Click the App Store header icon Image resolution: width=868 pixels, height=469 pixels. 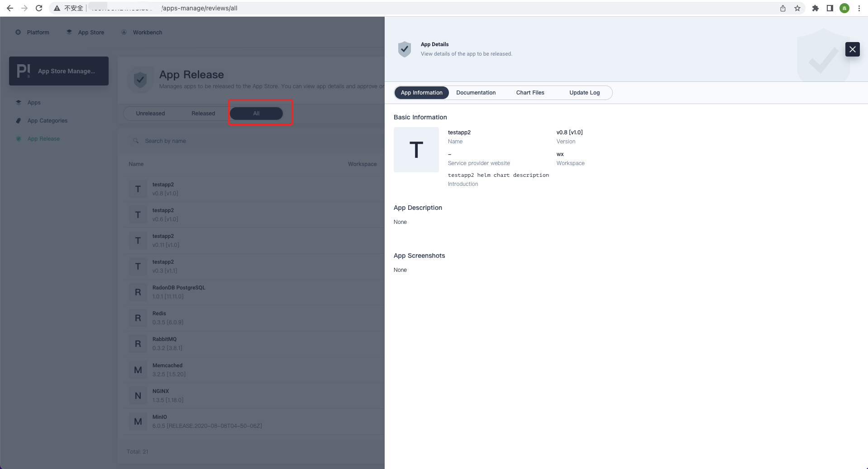69,32
